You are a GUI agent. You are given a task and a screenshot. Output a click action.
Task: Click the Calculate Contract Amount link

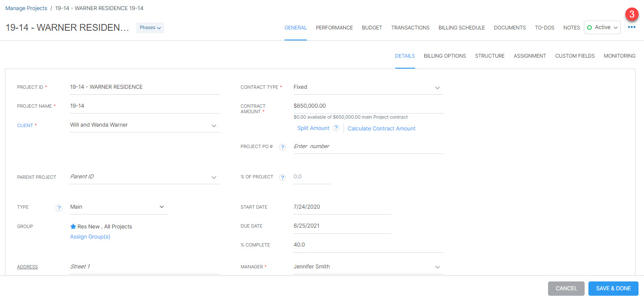381,128
